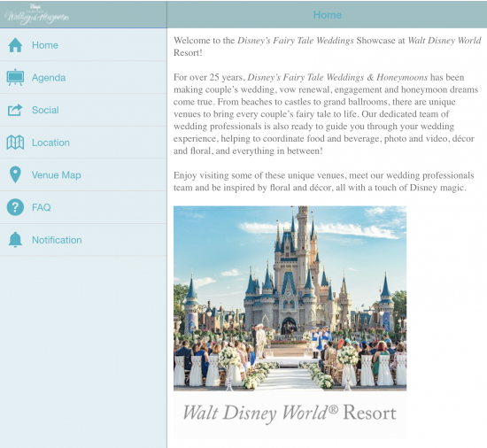Click the Disney Weddings & Honeymoons logo
The image size is (487, 448).
pyautogui.click(x=37, y=14)
